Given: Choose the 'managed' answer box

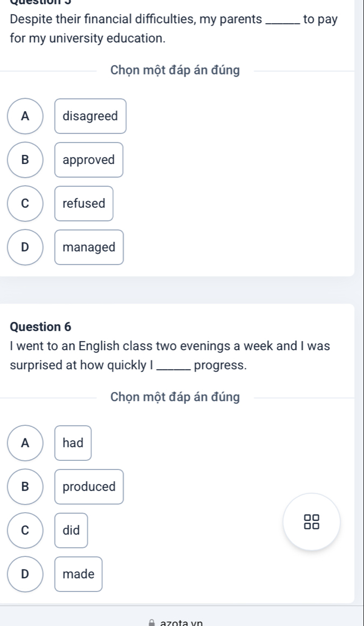Looking at the screenshot, I should tap(89, 247).
